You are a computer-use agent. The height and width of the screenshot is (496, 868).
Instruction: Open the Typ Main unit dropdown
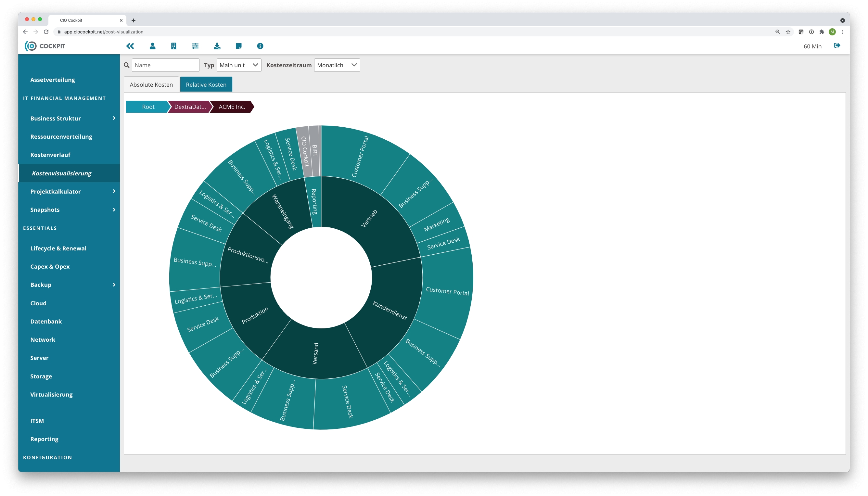(239, 65)
